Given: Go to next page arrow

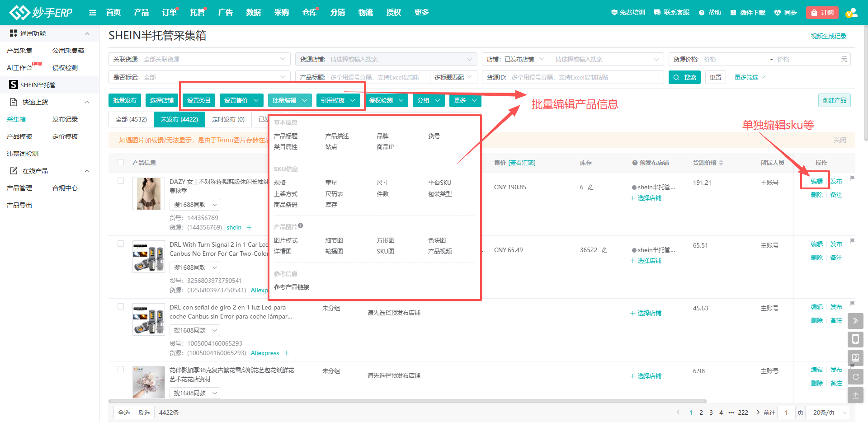Looking at the screenshot, I should coord(758,413).
